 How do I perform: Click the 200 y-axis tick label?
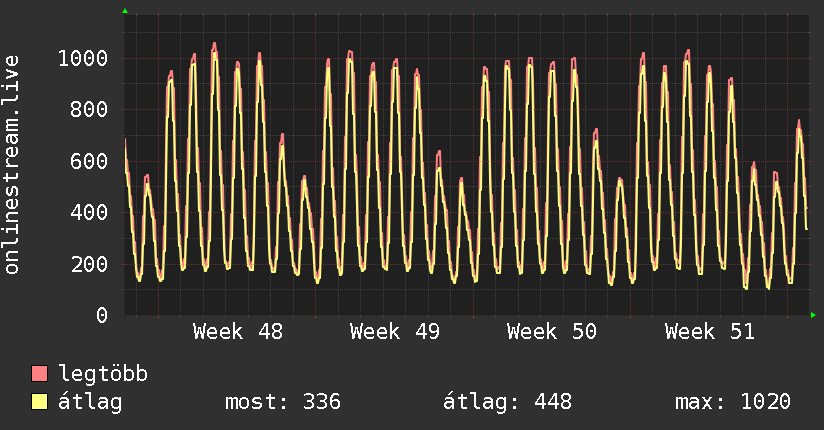pos(89,265)
